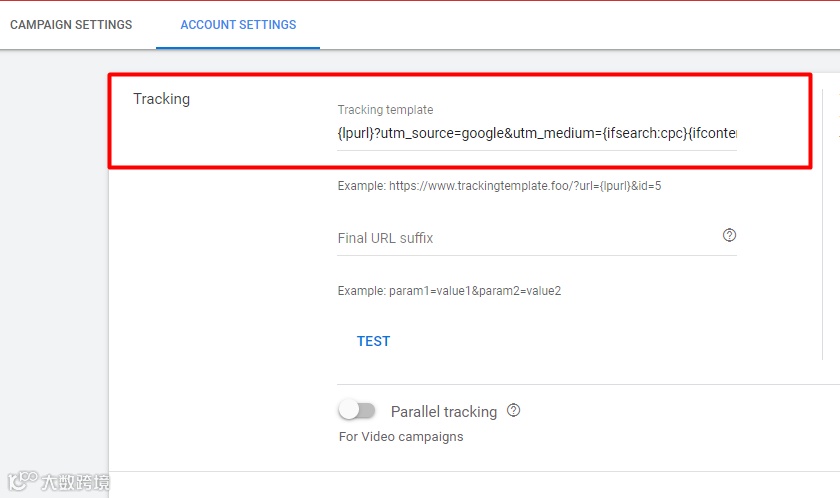This screenshot has width=840, height=498.
Task: Click the 'Example: param1=value1&param2=value2' hint text
Action: [x=449, y=291]
